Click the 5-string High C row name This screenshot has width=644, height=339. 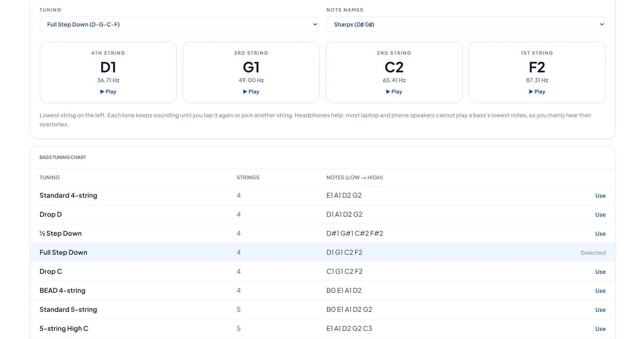64,328
